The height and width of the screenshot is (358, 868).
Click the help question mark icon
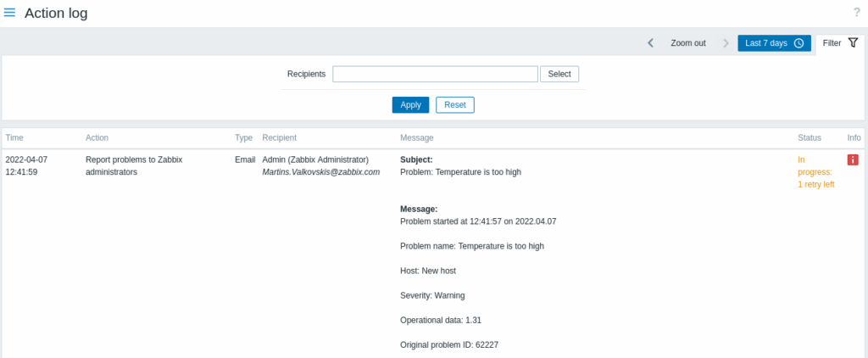(856, 13)
